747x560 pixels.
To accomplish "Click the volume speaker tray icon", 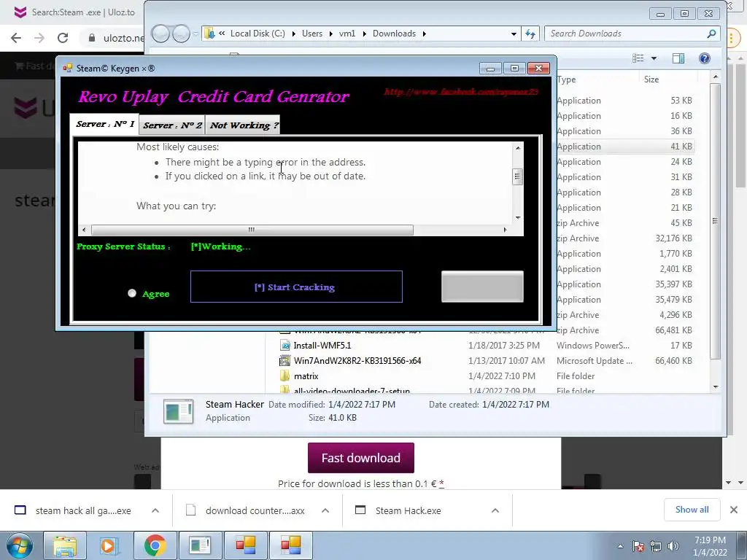I will [x=673, y=546].
